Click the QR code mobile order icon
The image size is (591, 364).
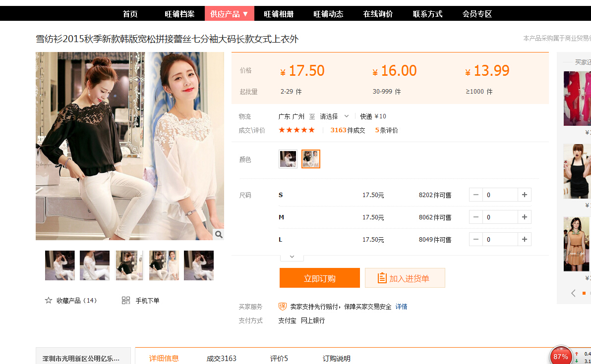(126, 301)
